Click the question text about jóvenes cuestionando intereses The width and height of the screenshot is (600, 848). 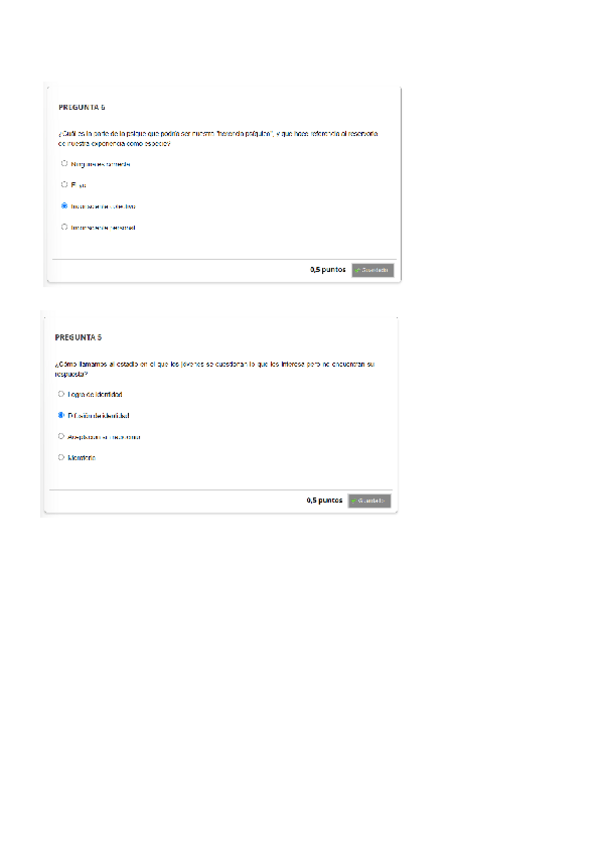pyautogui.click(x=215, y=369)
